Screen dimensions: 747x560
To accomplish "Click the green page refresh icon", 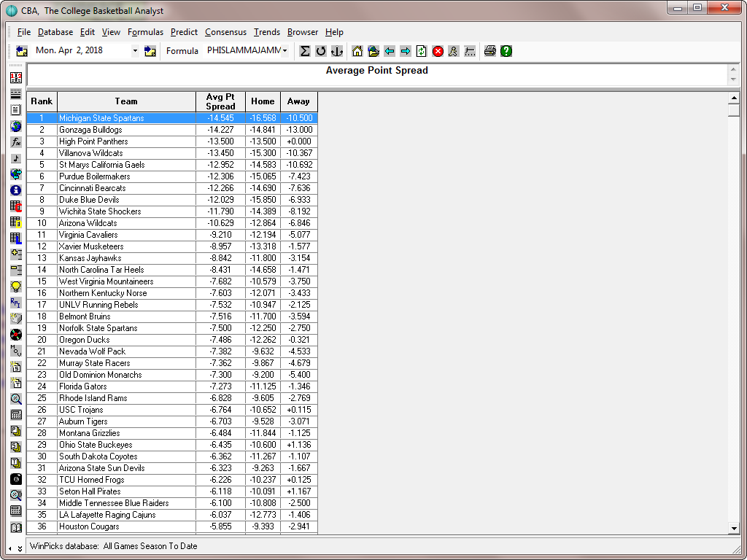I will pos(422,51).
